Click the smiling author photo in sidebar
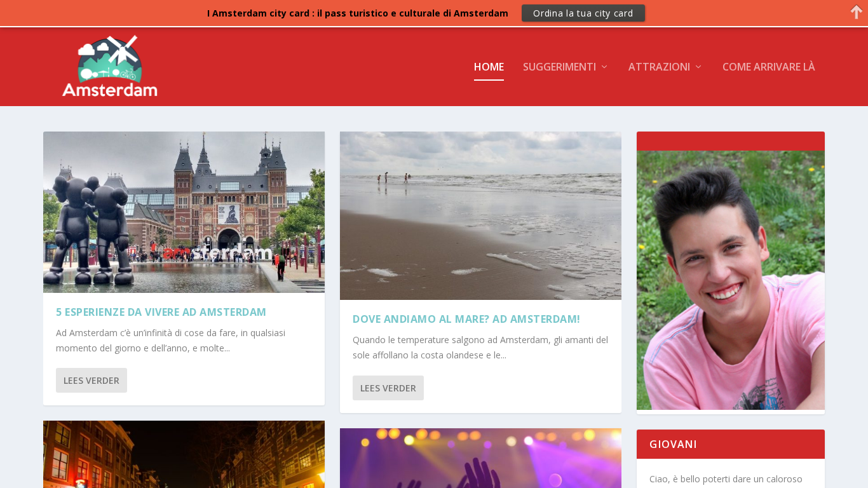This screenshot has width=868, height=488. click(730, 280)
